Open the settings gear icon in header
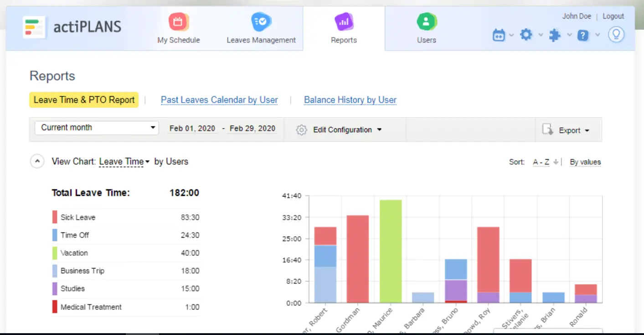 click(526, 35)
